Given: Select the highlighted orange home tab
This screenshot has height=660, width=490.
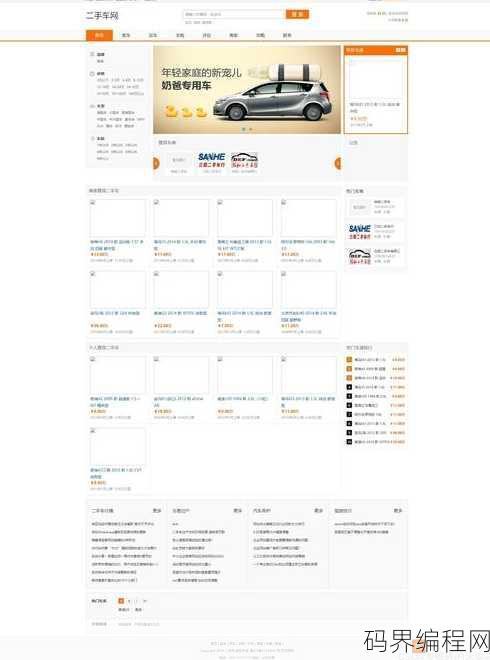Looking at the screenshot, I should pos(99,35).
